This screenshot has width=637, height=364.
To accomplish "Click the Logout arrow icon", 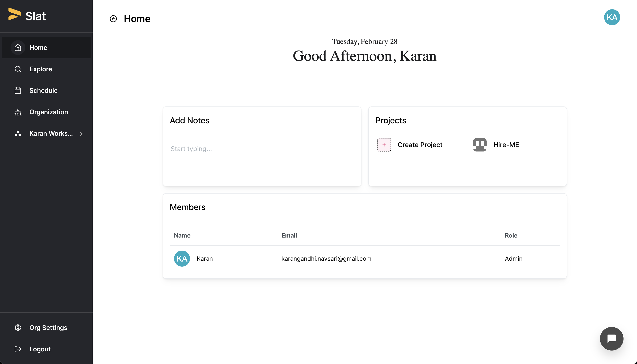I will (x=18, y=349).
